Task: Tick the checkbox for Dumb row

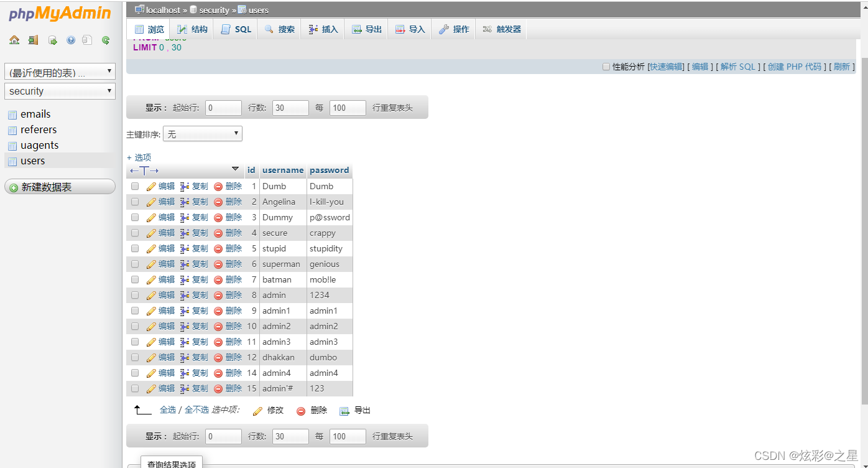Action: point(135,186)
